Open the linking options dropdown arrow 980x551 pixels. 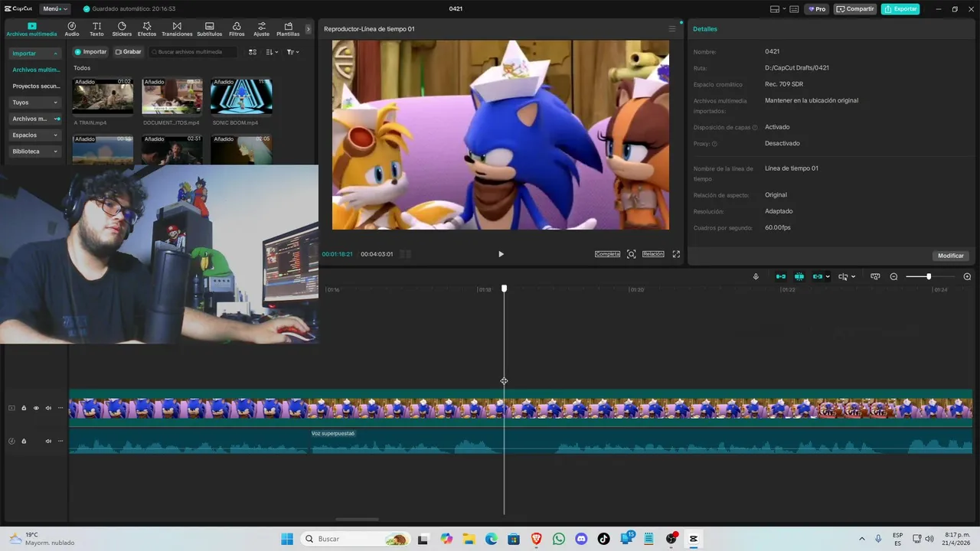pyautogui.click(x=828, y=277)
